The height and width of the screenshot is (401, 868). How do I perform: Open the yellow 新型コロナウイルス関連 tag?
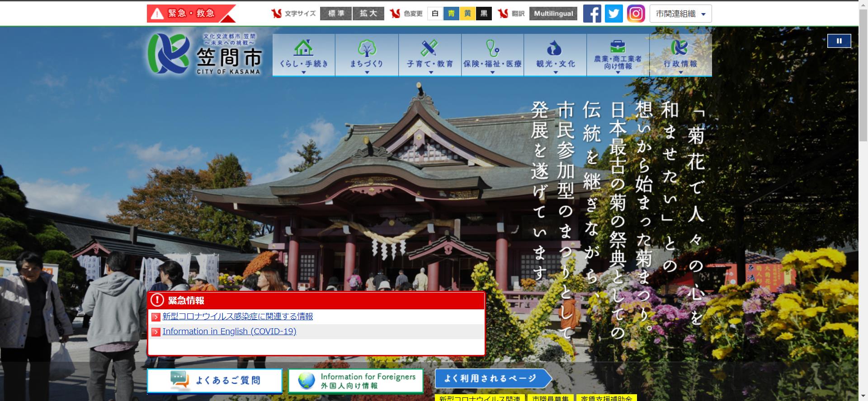pyautogui.click(x=480, y=398)
